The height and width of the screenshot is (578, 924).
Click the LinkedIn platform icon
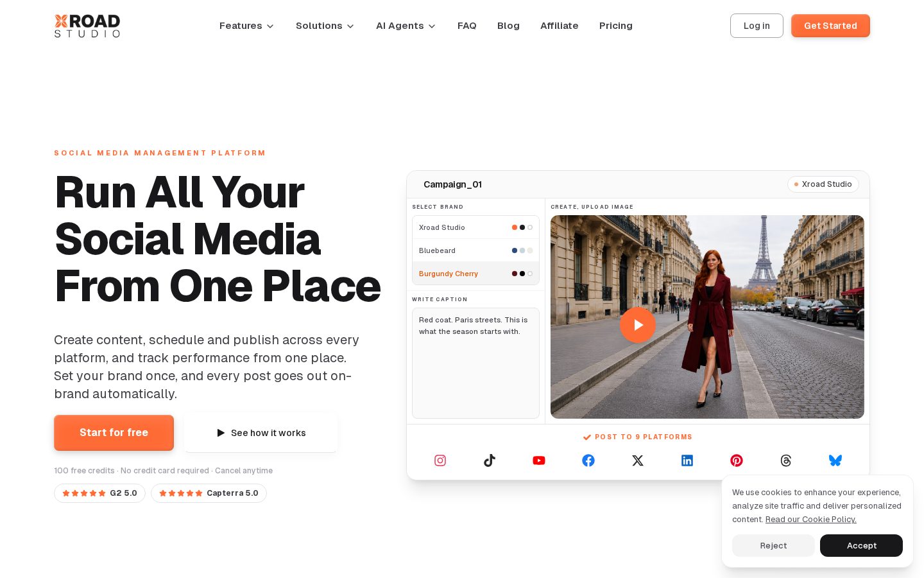point(687,460)
